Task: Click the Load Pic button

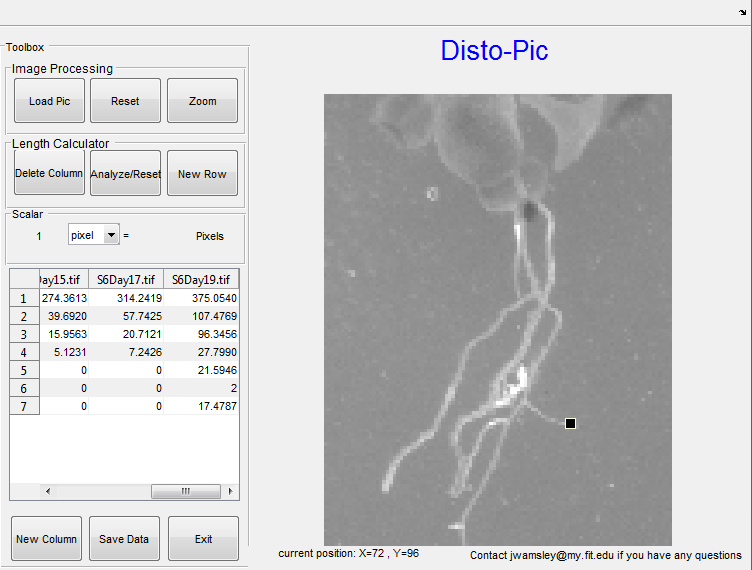Action: click(x=49, y=101)
